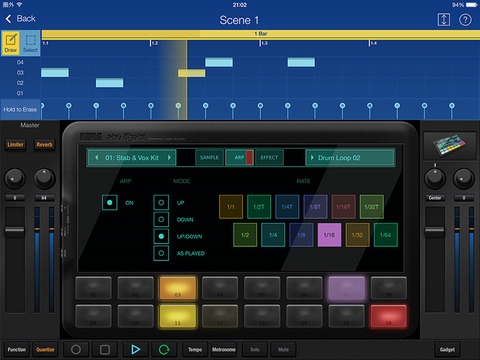The image size is (480, 360).
Task: Tap the red pad 16
Action: tap(389, 316)
